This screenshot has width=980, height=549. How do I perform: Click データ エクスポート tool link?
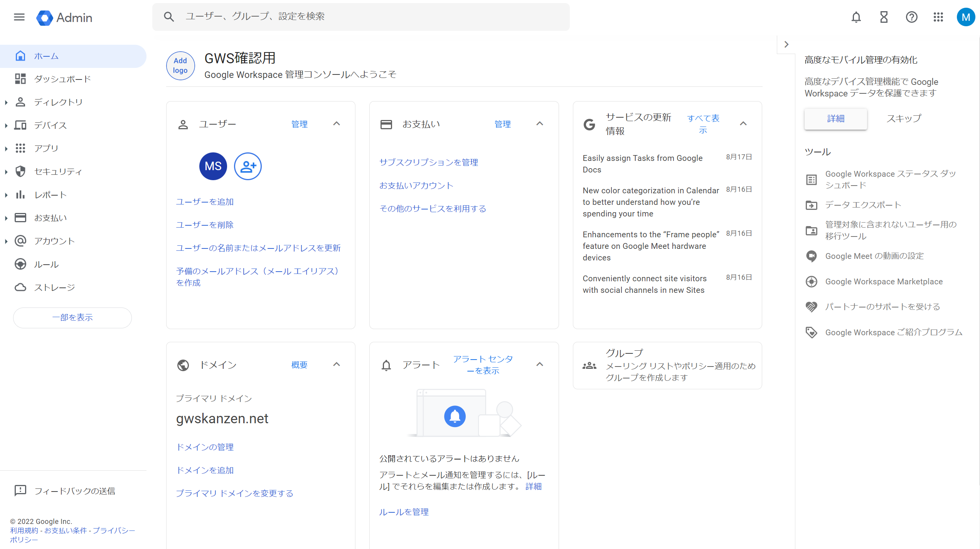click(863, 205)
